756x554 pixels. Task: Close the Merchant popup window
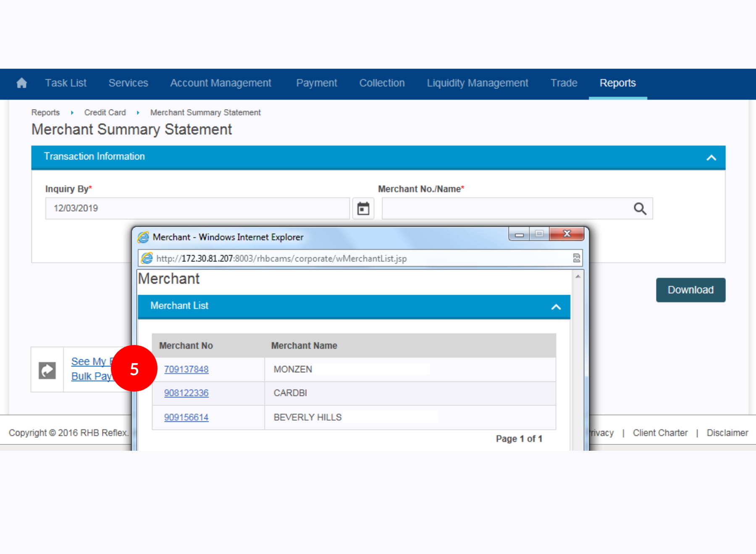pyautogui.click(x=567, y=234)
